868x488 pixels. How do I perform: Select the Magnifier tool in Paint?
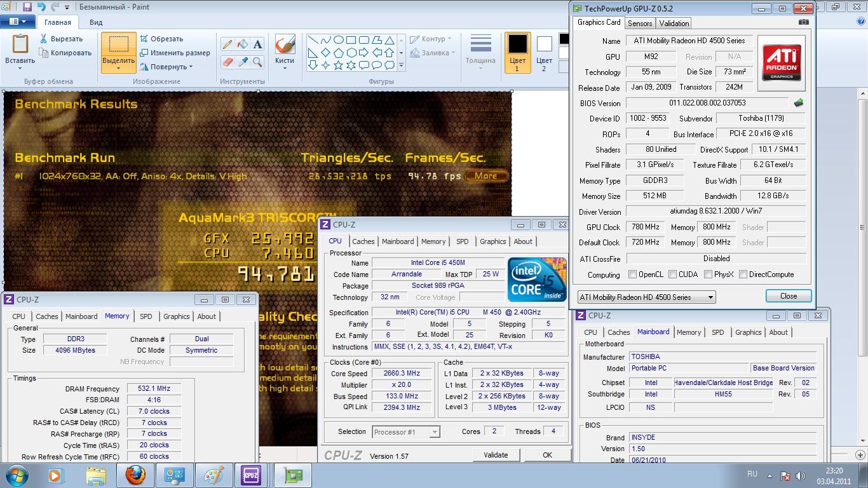click(257, 62)
